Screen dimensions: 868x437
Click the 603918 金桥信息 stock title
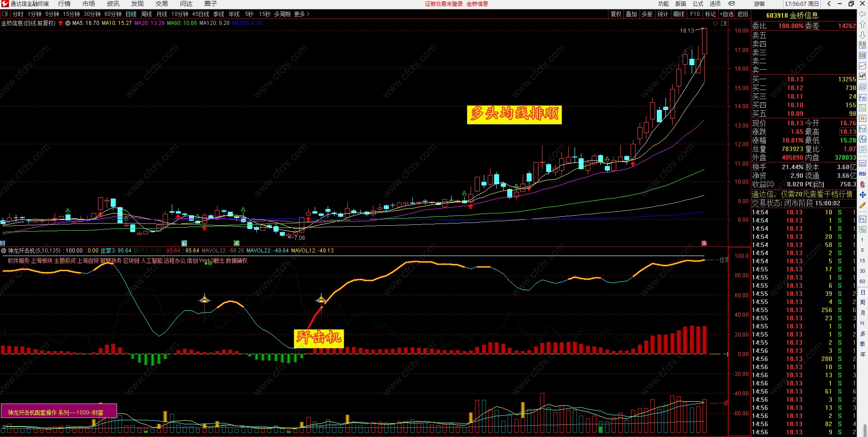[x=793, y=15]
